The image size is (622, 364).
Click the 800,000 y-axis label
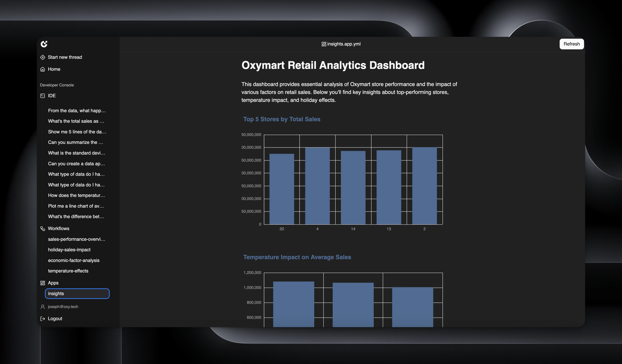[x=254, y=303]
